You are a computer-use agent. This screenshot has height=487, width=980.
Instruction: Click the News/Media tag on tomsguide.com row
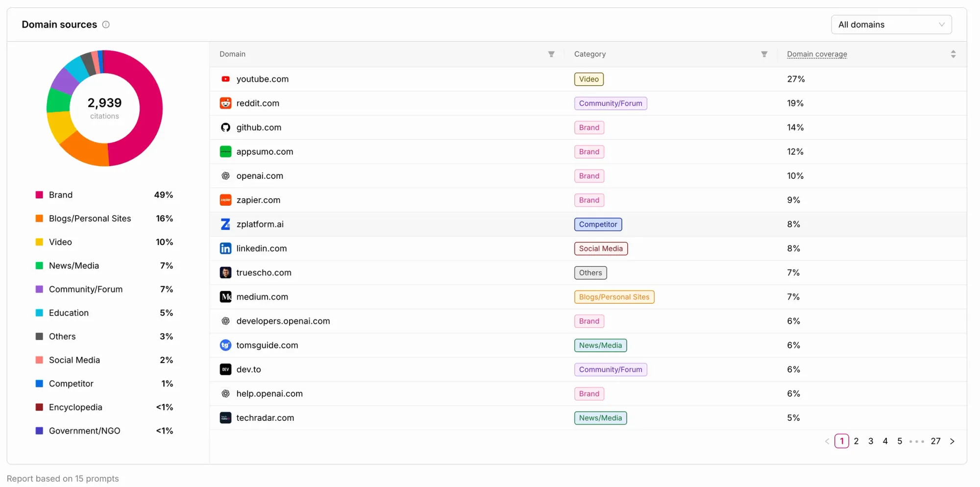point(600,345)
